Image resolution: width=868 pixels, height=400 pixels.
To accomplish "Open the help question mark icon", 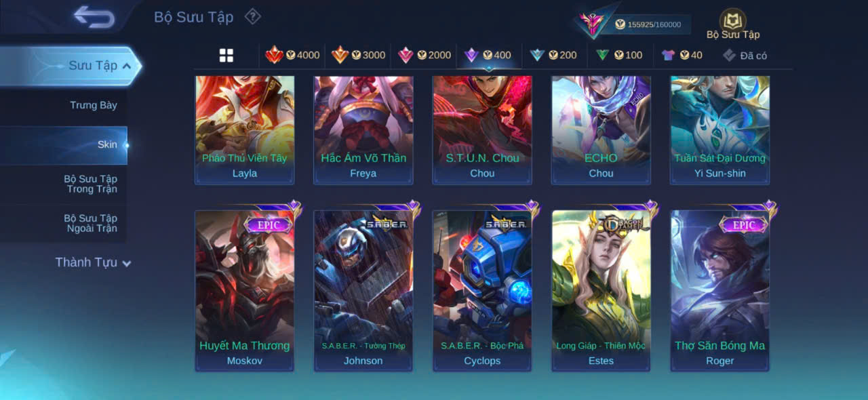I will (x=252, y=16).
